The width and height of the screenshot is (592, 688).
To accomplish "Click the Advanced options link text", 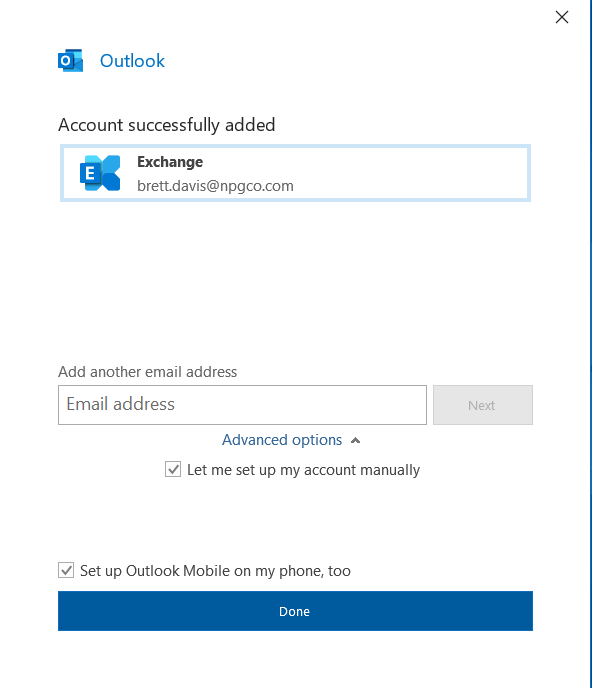I will pyautogui.click(x=282, y=440).
